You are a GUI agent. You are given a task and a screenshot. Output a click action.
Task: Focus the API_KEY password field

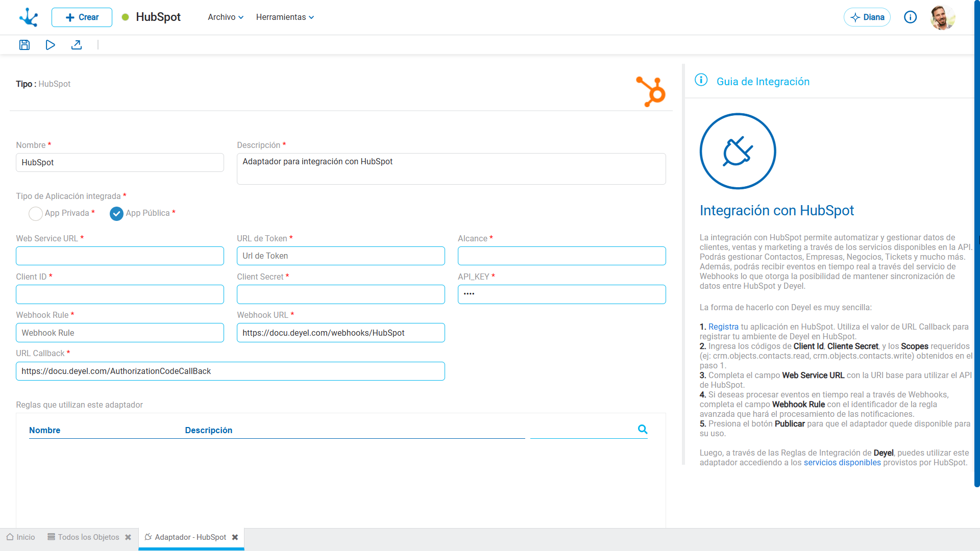click(562, 294)
